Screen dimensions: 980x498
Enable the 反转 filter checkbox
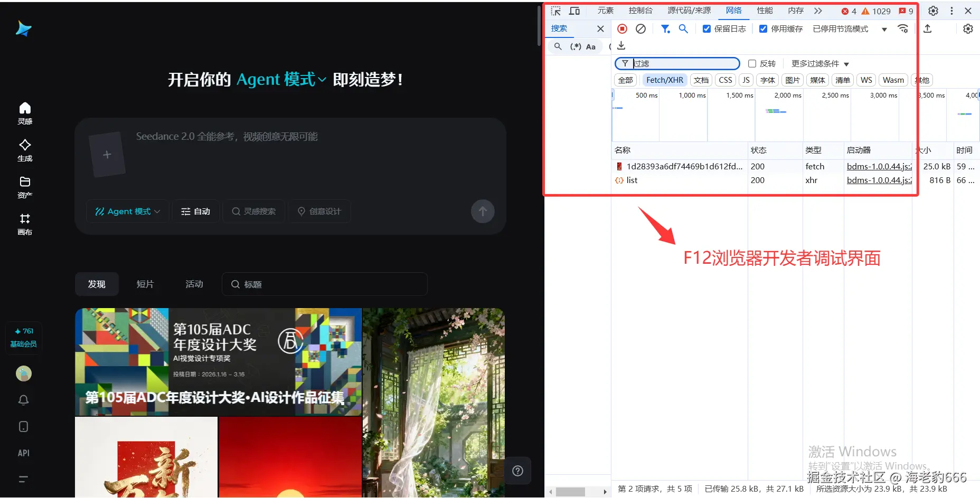click(752, 63)
